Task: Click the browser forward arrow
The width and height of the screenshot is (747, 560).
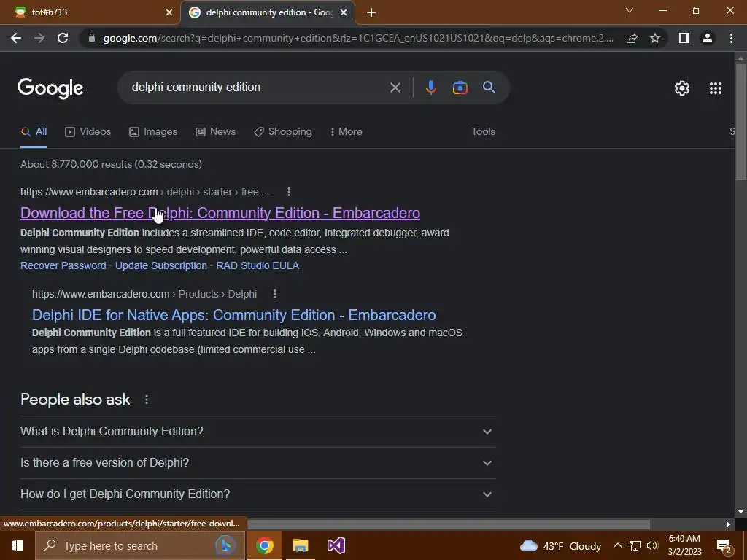Action: [x=39, y=38]
